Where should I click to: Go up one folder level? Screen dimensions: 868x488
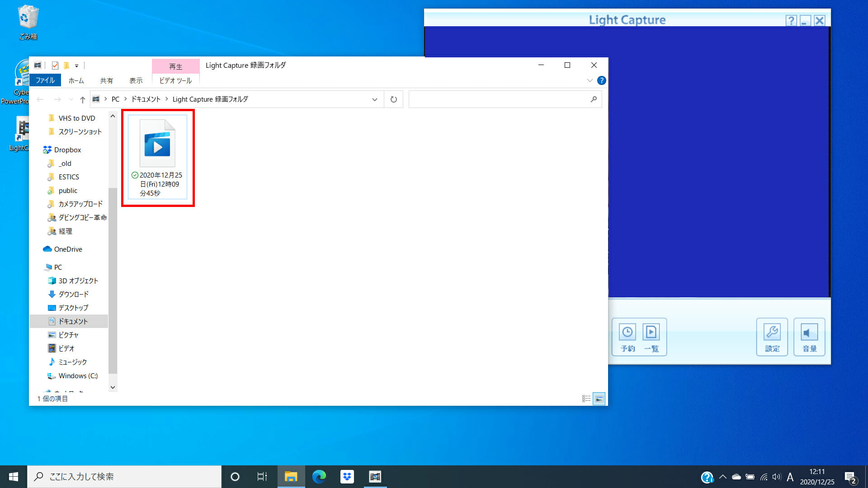[82, 99]
